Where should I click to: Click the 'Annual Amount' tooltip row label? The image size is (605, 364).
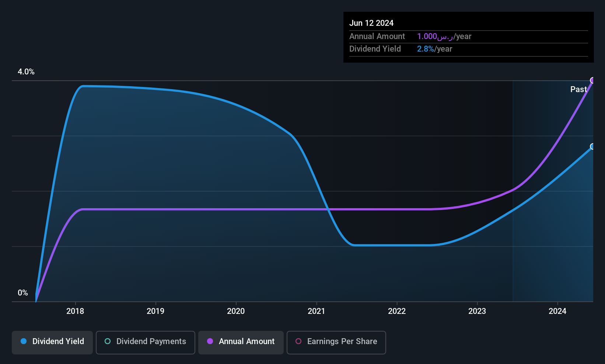(377, 36)
